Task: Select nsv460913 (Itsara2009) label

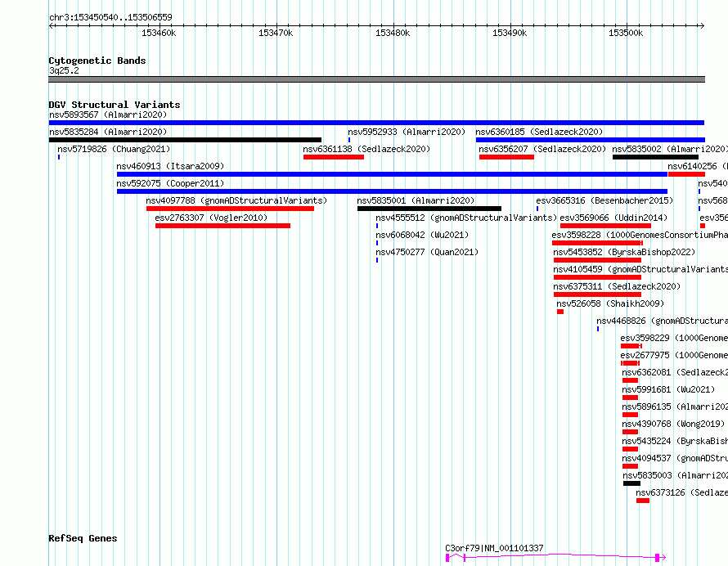Action: click(x=170, y=166)
